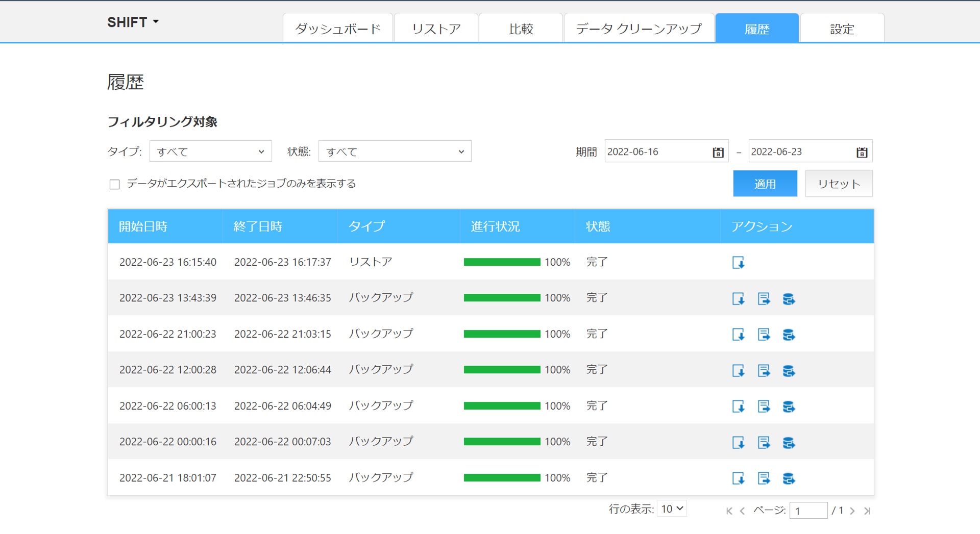Select end time cell 2022-06-22 12:06:44
Image resolution: width=980 pixels, height=534 pixels.
(x=283, y=370)
